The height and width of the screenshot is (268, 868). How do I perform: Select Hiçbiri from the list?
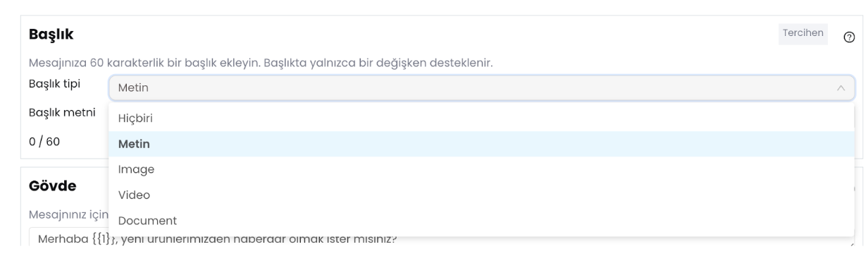coord(481,118)
